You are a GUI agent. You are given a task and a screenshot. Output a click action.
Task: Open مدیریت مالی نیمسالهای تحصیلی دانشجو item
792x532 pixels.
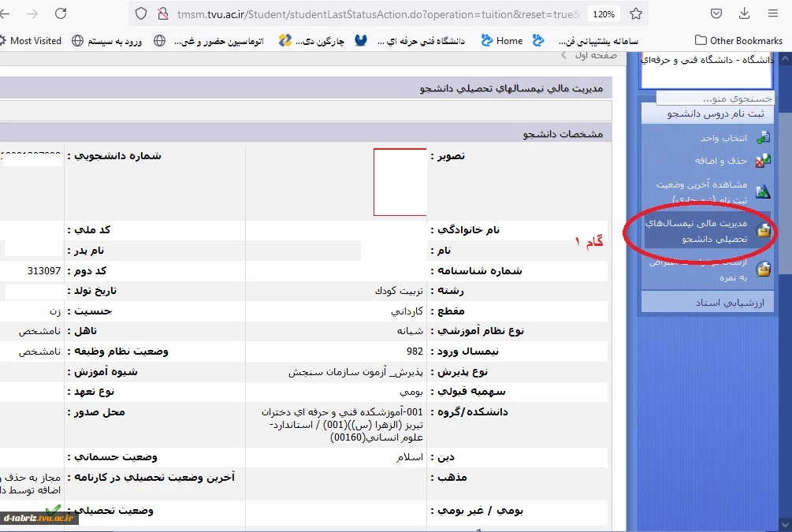696,231
